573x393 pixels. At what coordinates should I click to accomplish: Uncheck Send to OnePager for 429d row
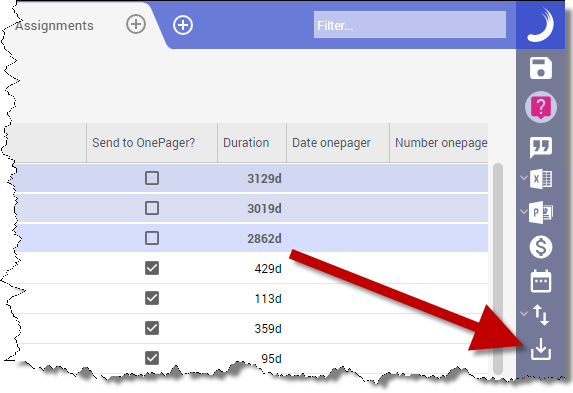point(152,268)
